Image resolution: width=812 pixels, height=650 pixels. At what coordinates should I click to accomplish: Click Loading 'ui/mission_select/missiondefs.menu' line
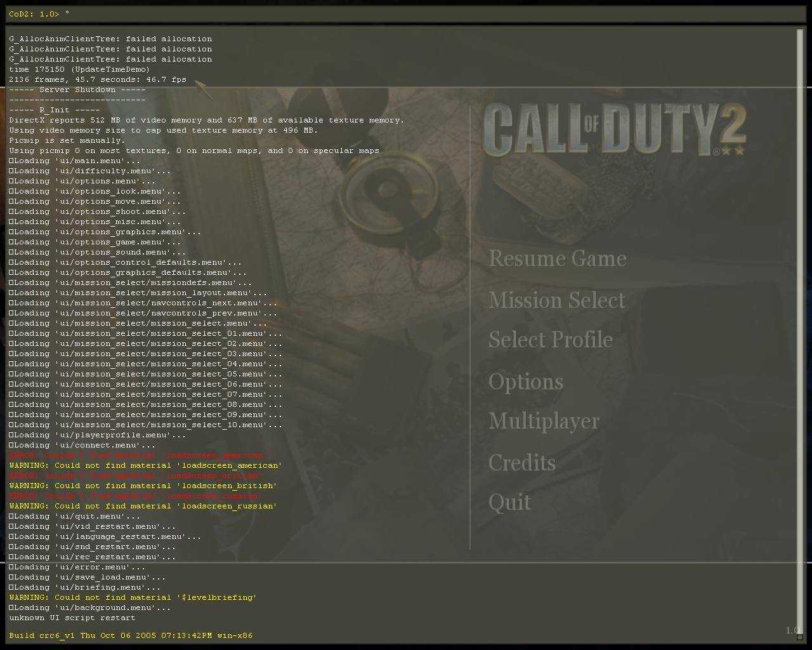131,282
